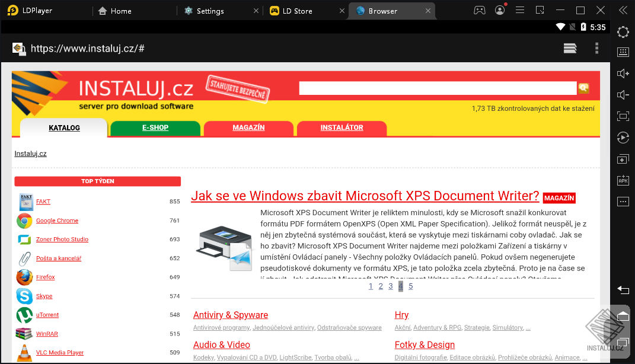
Task: Open the install APK sidebar icon
Action: [x=623, y=180]
